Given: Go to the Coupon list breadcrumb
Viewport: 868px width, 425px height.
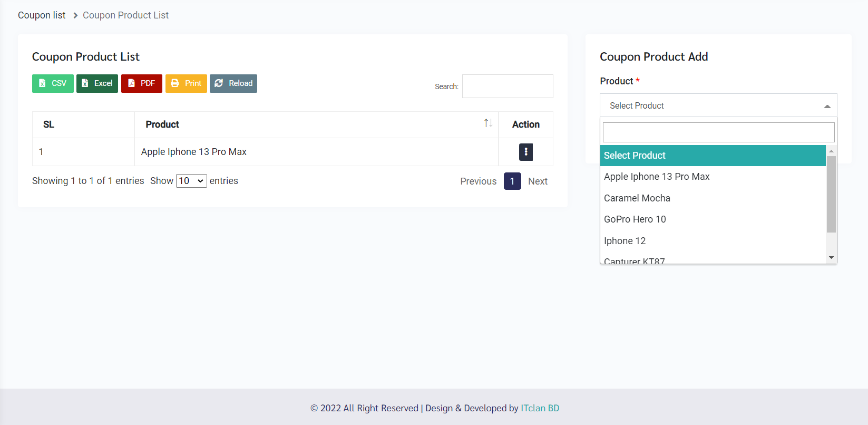Looking at the screenshot, I should (42, 15).
